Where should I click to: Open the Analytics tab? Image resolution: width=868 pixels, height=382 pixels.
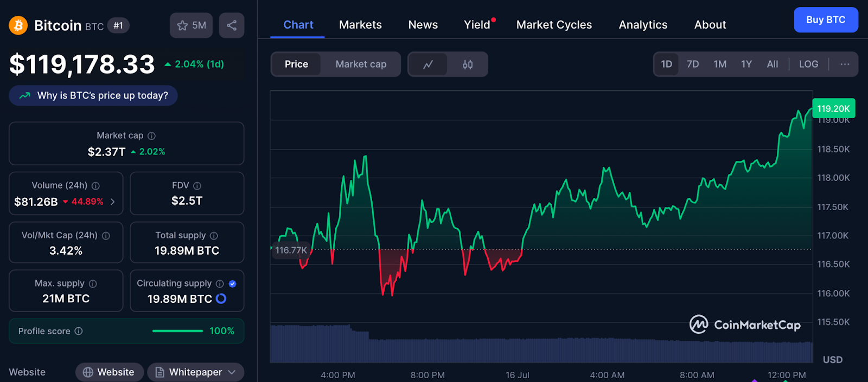point(643,25)
